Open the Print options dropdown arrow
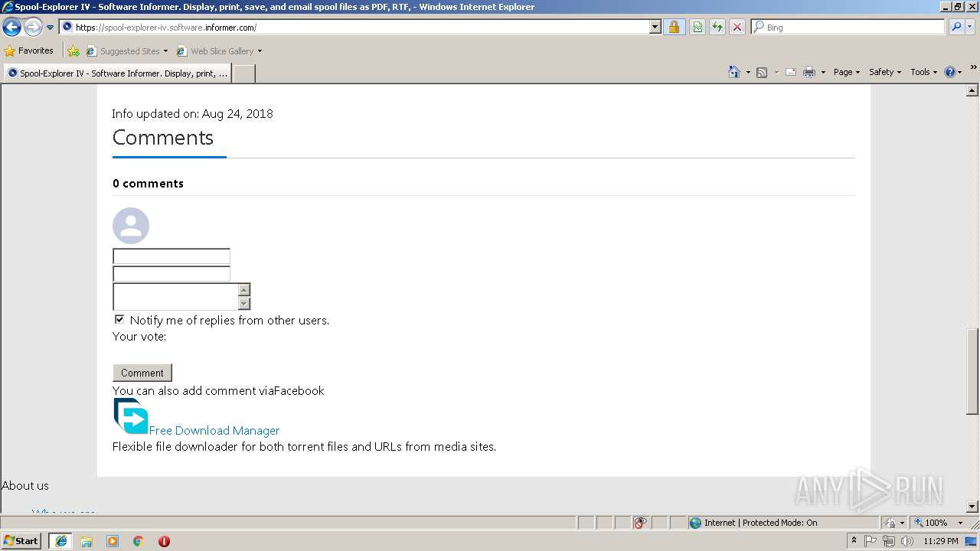Image resolution: width=980 pixels, height=551 pixels. pyautogui.click(x=823, y=72)
